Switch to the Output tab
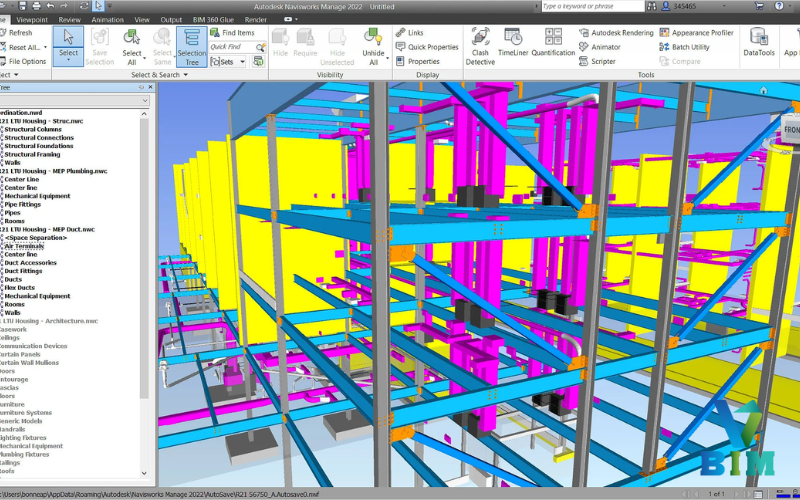The width and height of the screenshot is (800, 500). pyautogui.click(x=171, y=19)
